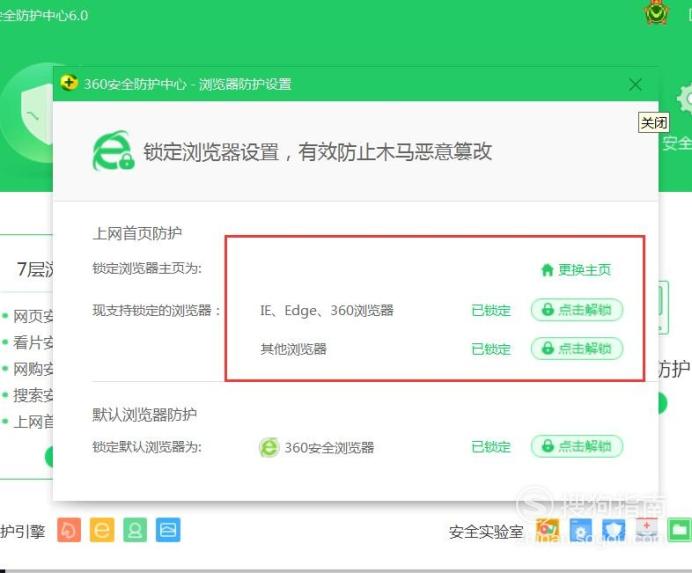The height and width of the screenshot is (573, 692).
Task: Click the 上网首页防护 section heading
Action: pyautogui.click(x=137, y=233)
